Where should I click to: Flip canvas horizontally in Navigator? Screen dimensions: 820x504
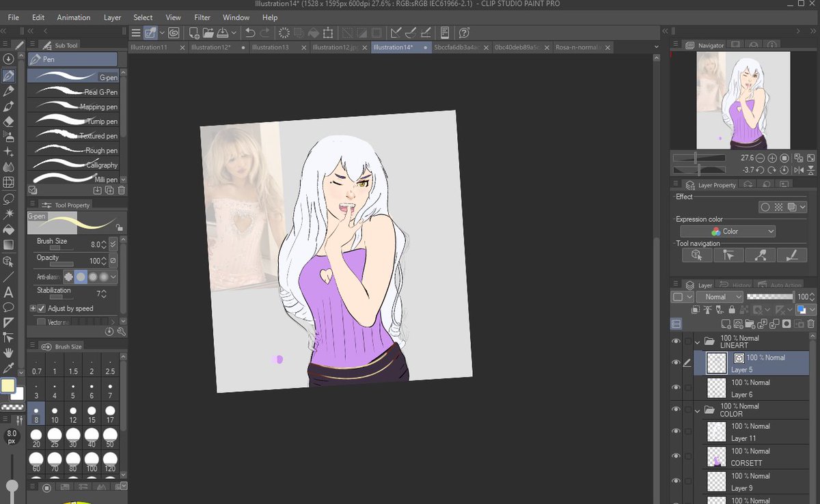tap(797, 170)
